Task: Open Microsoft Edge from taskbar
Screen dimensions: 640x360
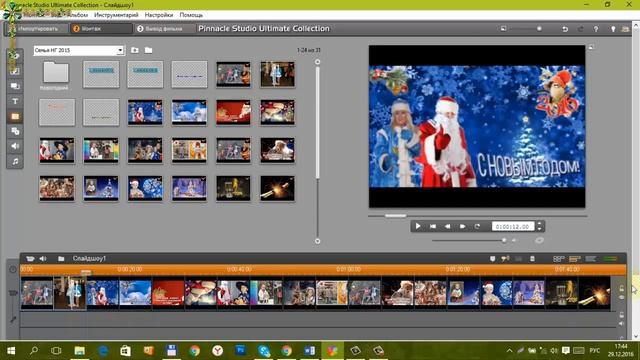Action: point(102,351)
